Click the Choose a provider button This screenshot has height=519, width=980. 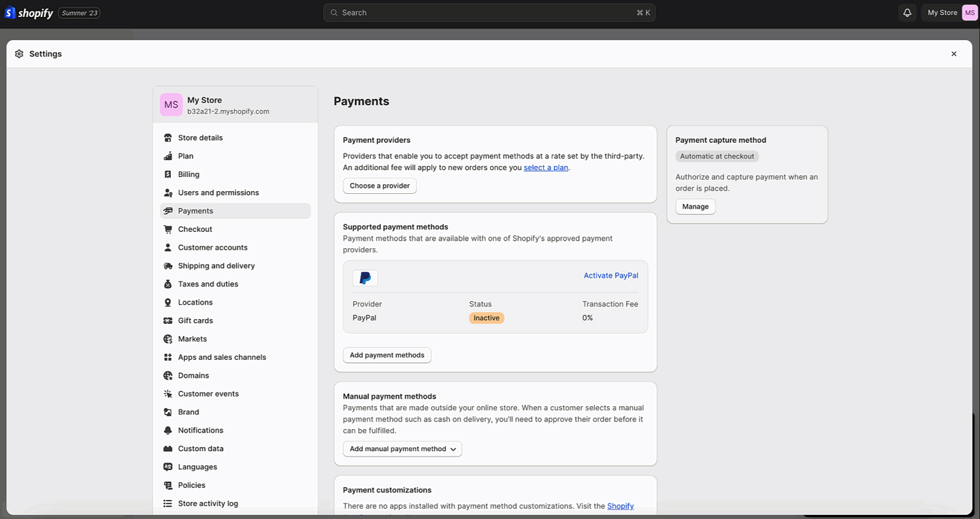[x=379, y=185]
